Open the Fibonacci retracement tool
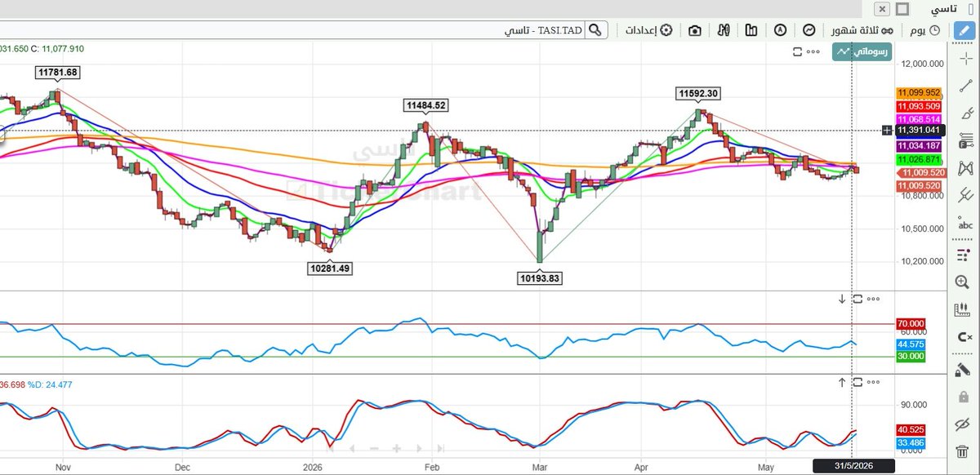Screen dimensions: 980x475 point(966,140)
